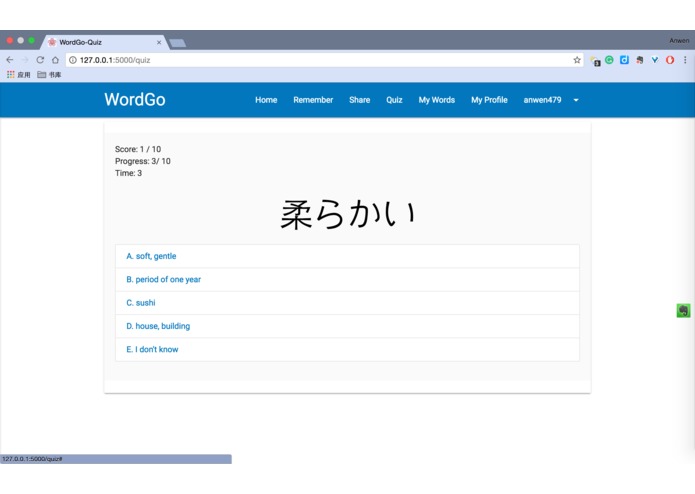Click the Anwen profile name in title bar
The image size is (695, 494).
[x=679, y=41]
